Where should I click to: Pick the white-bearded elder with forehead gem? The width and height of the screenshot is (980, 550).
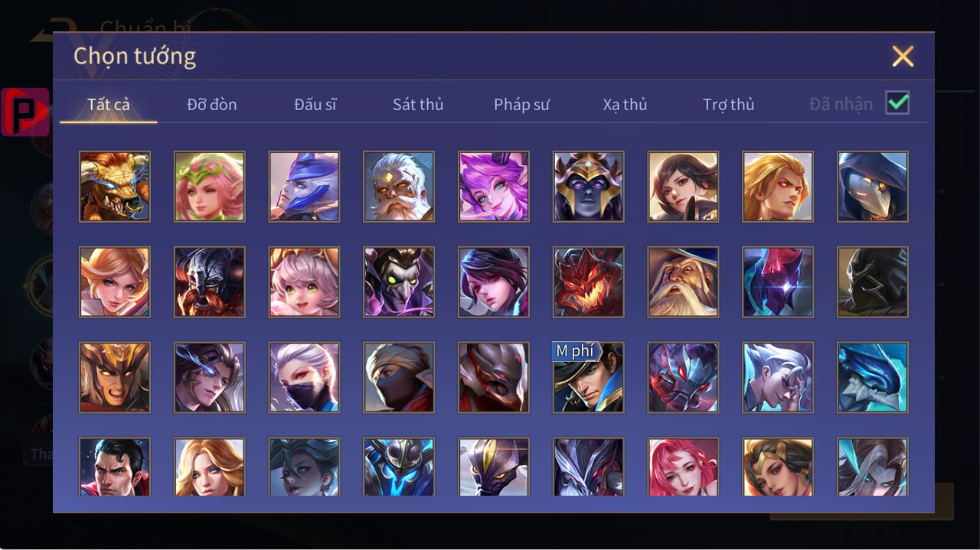[399, 187]
